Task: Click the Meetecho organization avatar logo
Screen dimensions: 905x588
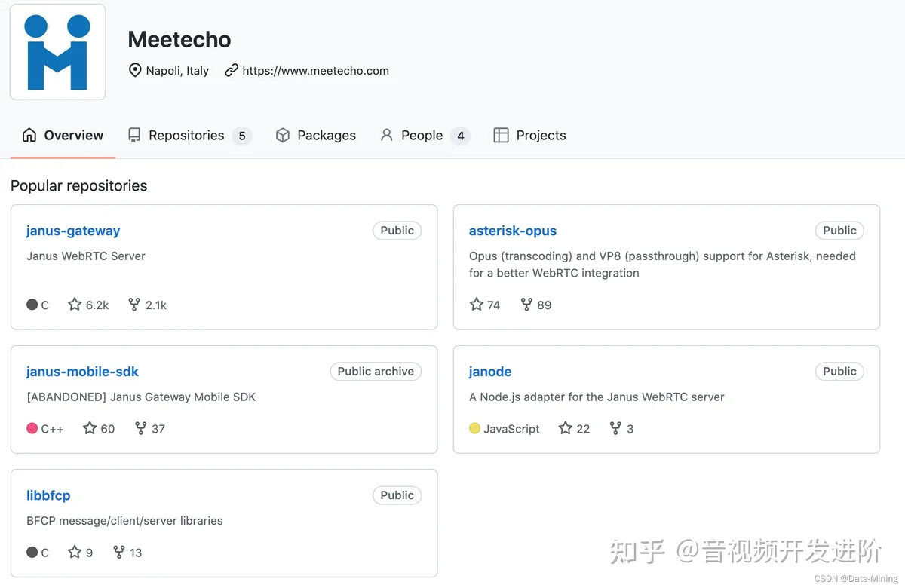Action: click(x=57, y=52)
